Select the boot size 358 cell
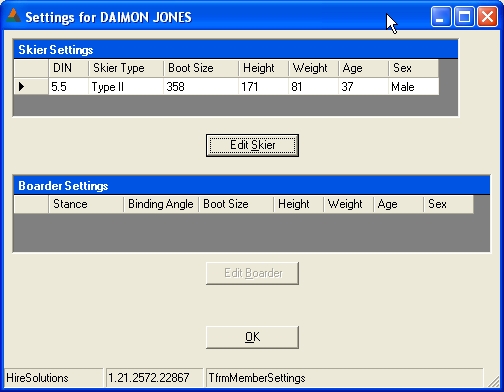The width and height of the screenshot is (504, 392). (201, 87)
